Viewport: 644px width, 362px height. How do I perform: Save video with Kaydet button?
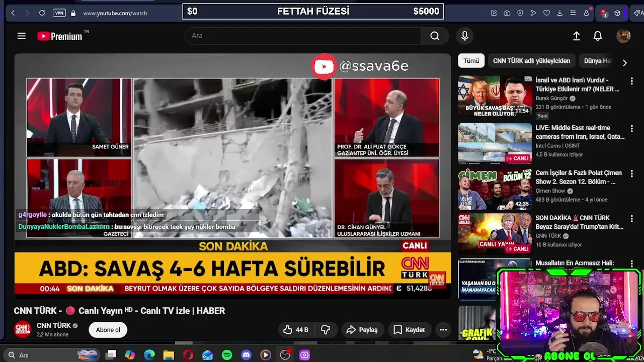pos(409,330)
